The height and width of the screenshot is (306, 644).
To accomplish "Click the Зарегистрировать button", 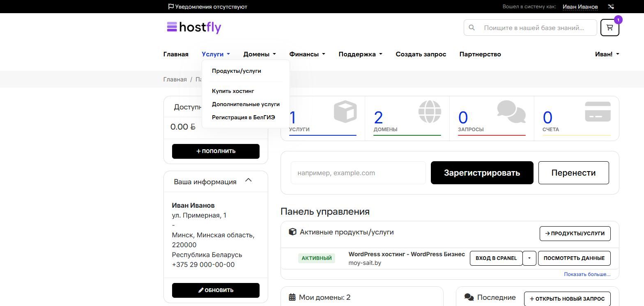I will [x=482, y=173].
